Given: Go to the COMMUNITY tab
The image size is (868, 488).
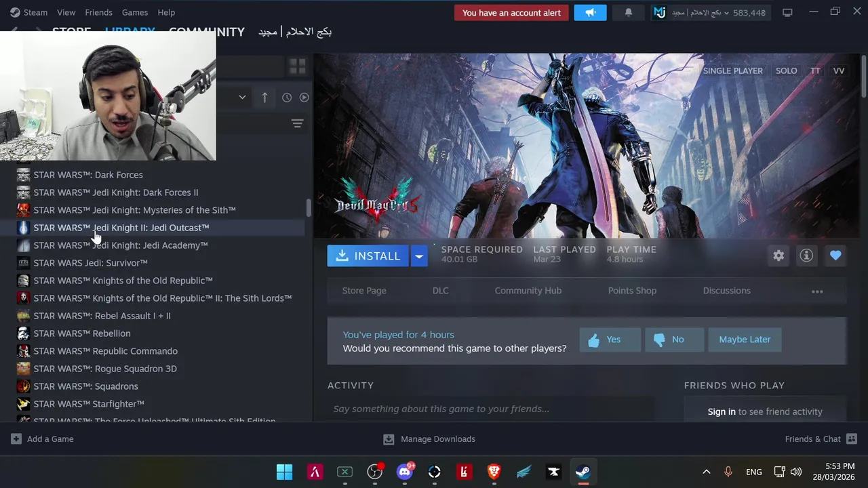Looking at the screenshot, I should 207,32.
